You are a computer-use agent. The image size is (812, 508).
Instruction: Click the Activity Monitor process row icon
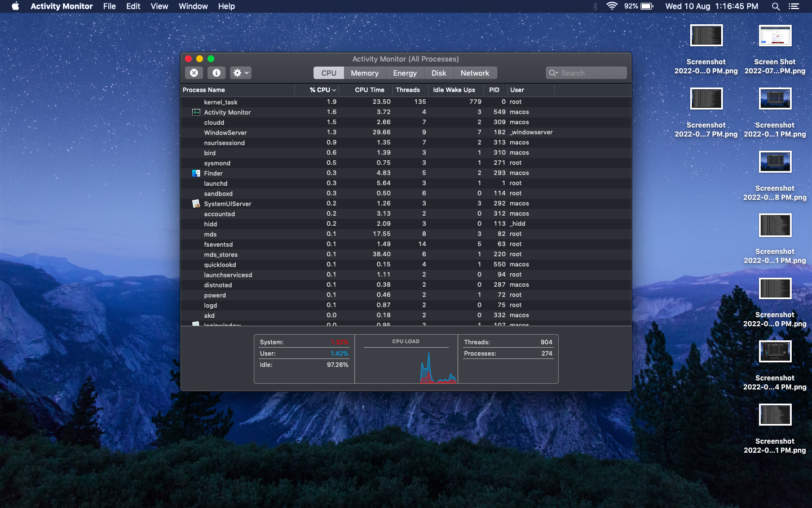click(196, 112)
